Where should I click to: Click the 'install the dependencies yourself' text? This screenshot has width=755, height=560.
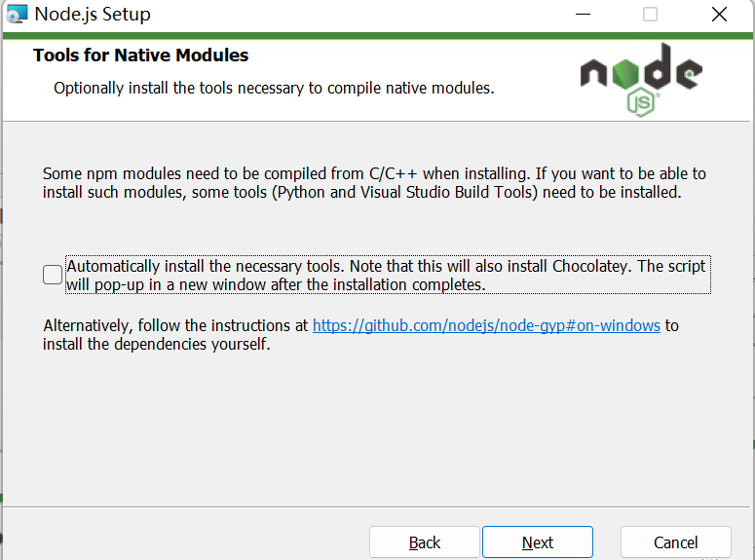point(156,345)
